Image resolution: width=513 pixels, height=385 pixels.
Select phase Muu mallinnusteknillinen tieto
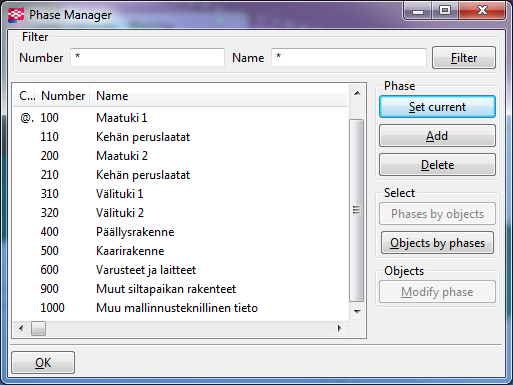click(x=181, y=308)
